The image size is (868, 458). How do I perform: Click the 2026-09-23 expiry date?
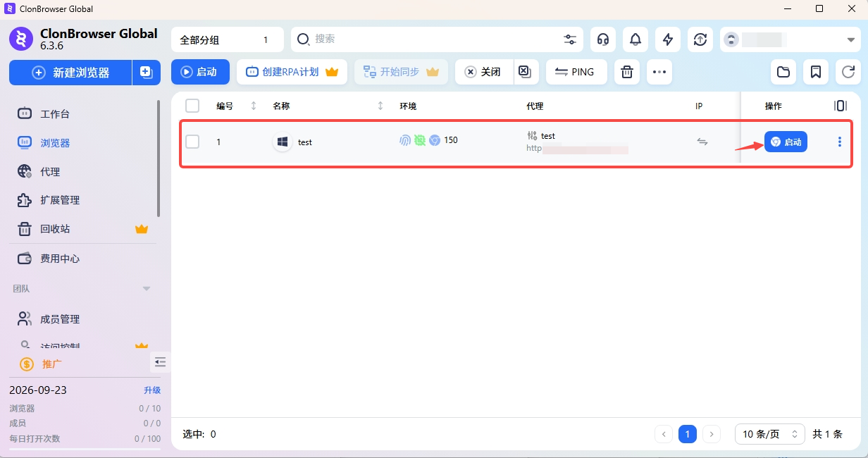38,390
